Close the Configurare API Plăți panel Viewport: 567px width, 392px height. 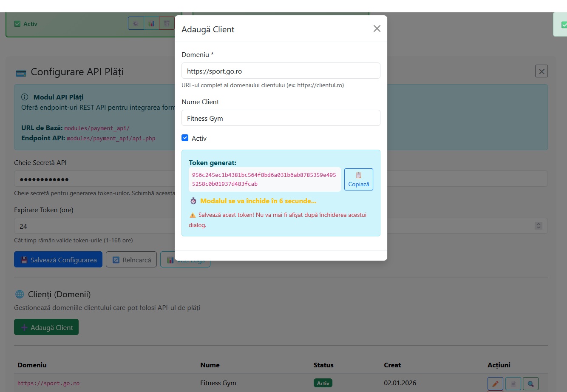point(541,71)
